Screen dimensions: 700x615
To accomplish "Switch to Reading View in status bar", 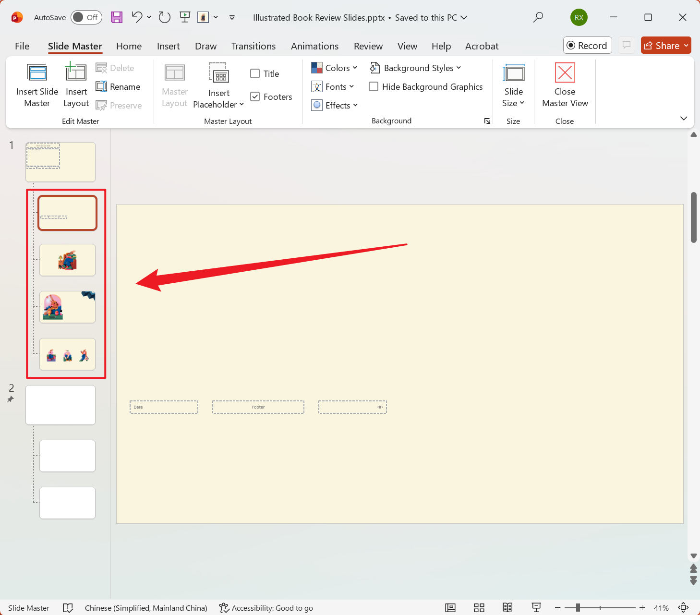I will pos(507,608).
